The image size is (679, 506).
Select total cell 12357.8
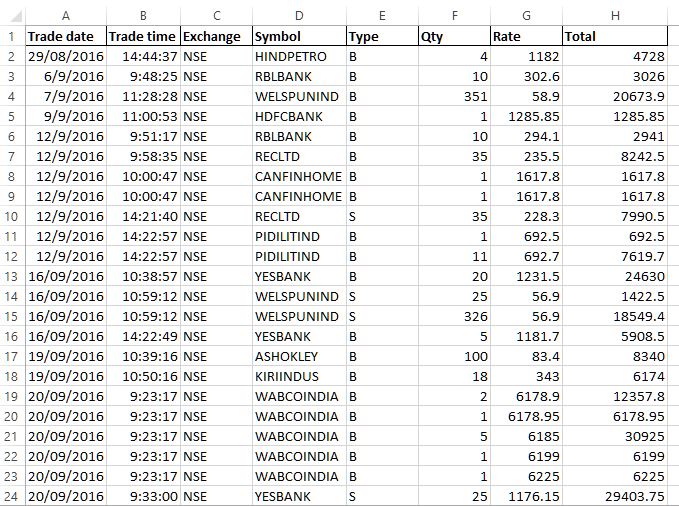(615, 396)
